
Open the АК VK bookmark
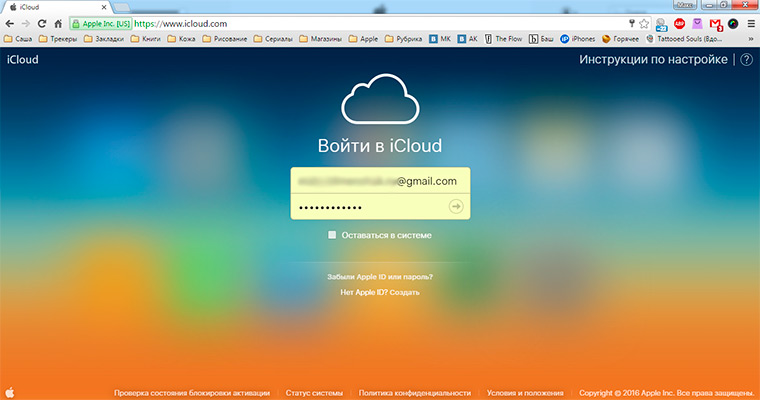pos(468,39)
